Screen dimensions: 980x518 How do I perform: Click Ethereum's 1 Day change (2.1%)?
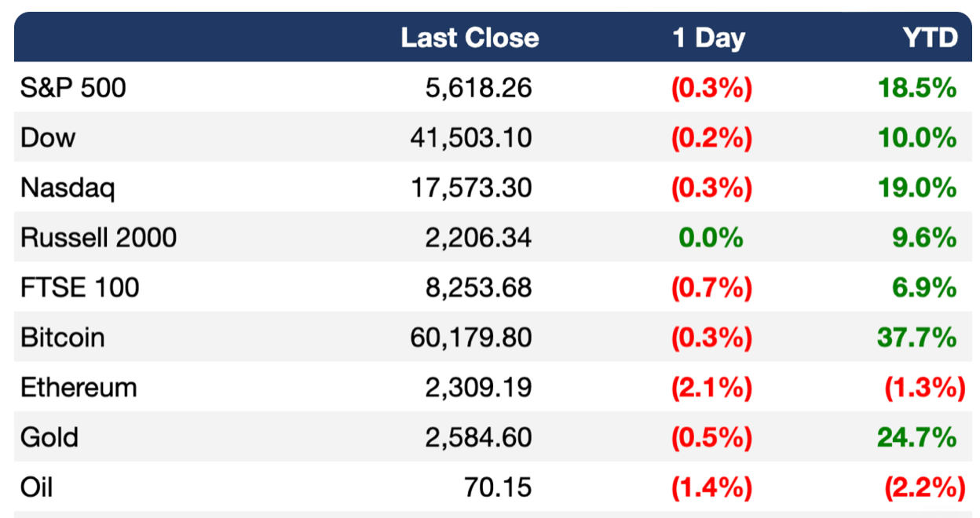point(711,388)
